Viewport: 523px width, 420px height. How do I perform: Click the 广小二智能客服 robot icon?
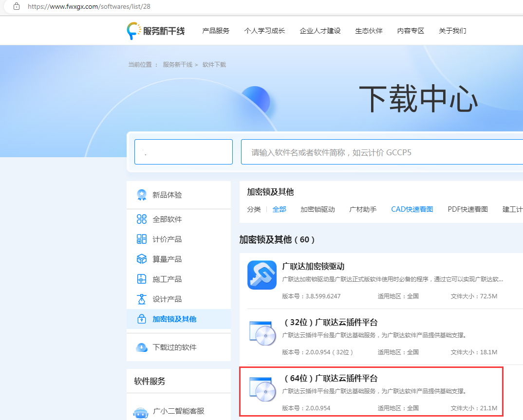coord(141,413)
